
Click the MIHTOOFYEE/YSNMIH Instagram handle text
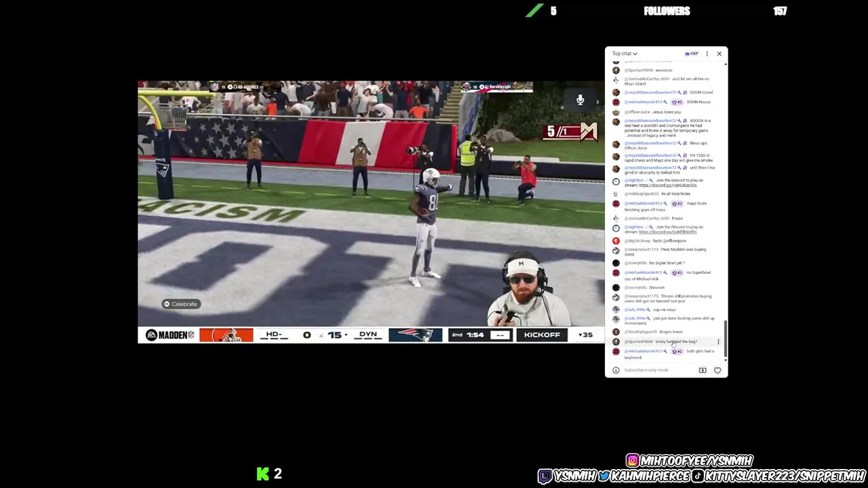pyautogui.click(x=696, y=461)
